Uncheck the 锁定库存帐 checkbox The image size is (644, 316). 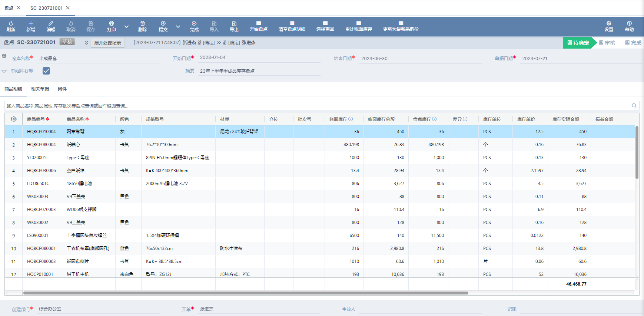[x=46, y=71]
